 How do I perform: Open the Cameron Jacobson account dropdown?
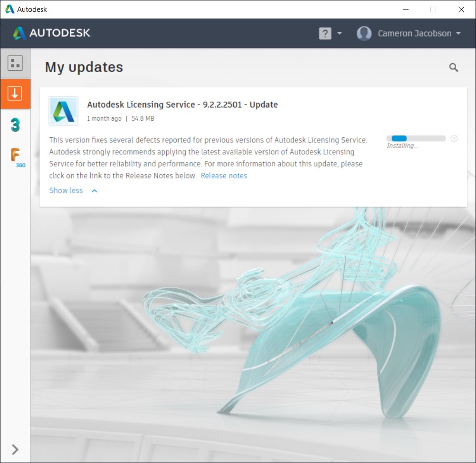pyautogui.click(x=419, y=33)
